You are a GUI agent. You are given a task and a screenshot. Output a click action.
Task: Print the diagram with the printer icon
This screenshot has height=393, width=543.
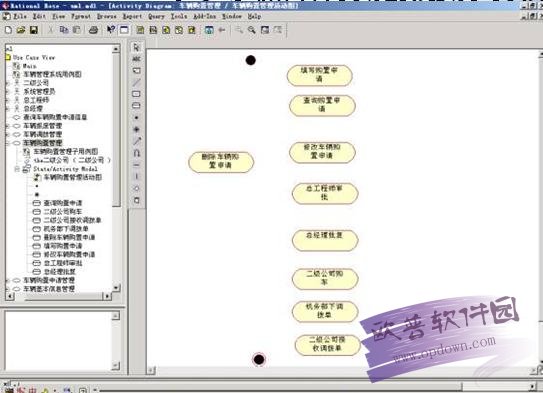tap(93, 30)
